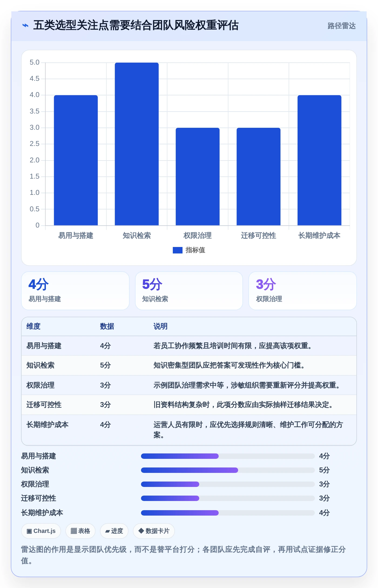Click the 5分 value beside 知识检索 progress
Image resolution: width=378 pixels, height=588 pixels.
(x=325, y=470)
